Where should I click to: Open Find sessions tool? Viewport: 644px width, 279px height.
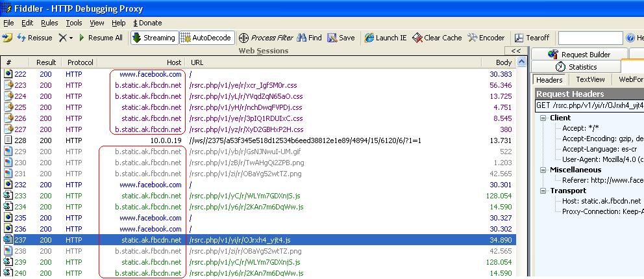(x=309, y=38)
